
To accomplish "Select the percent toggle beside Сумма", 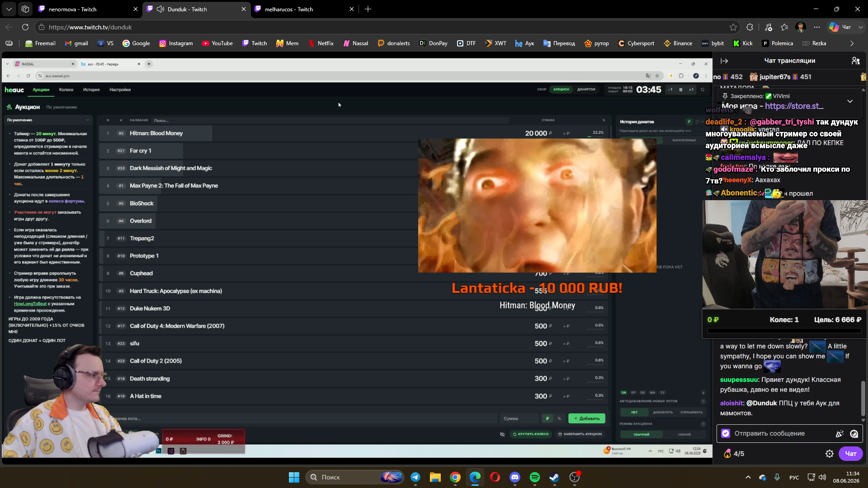I will tap(559, 418).
